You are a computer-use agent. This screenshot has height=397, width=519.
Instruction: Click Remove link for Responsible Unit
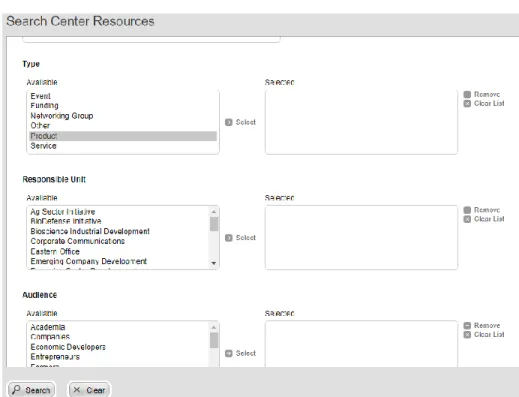point(487,210)
